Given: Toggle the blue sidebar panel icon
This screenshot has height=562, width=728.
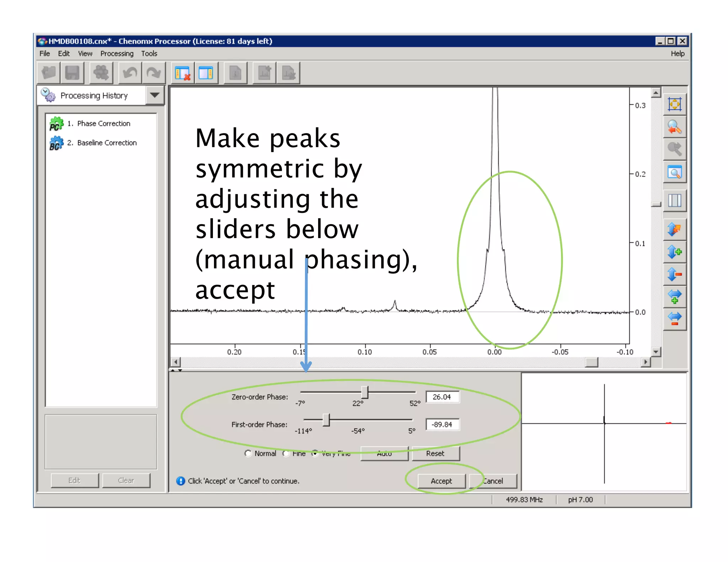Looking at the screenshot, I should coord(206,73).
